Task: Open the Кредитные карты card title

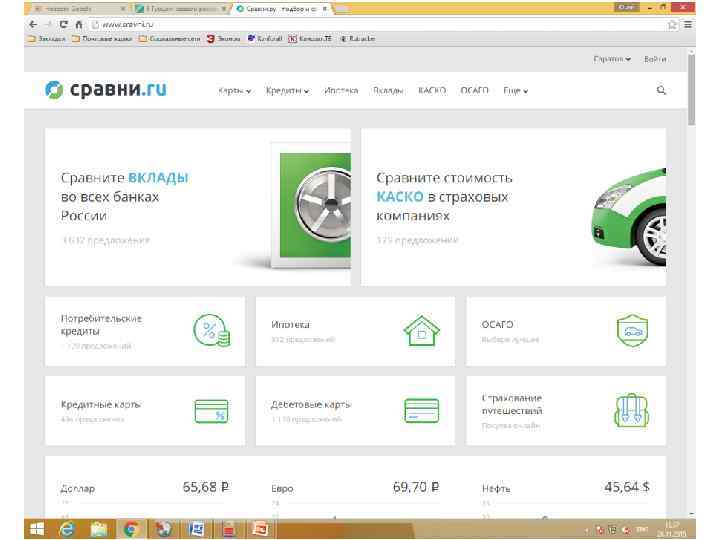Action: point(101,405)
